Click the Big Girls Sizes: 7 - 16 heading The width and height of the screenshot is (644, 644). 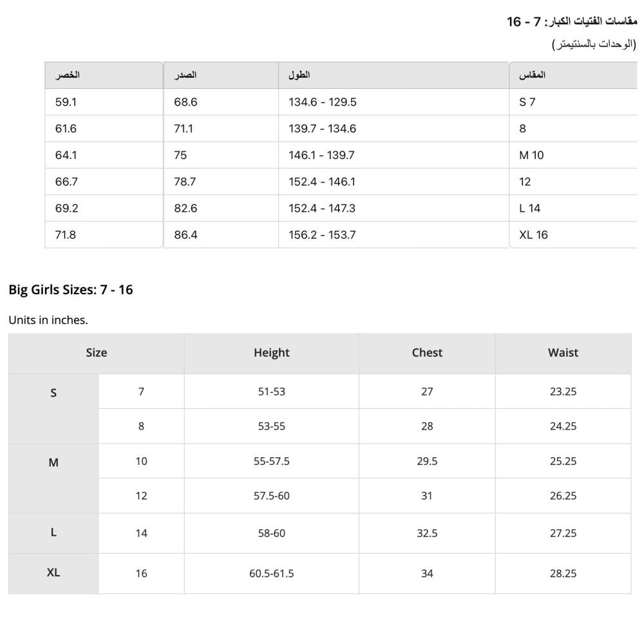[x=71, y=290]
